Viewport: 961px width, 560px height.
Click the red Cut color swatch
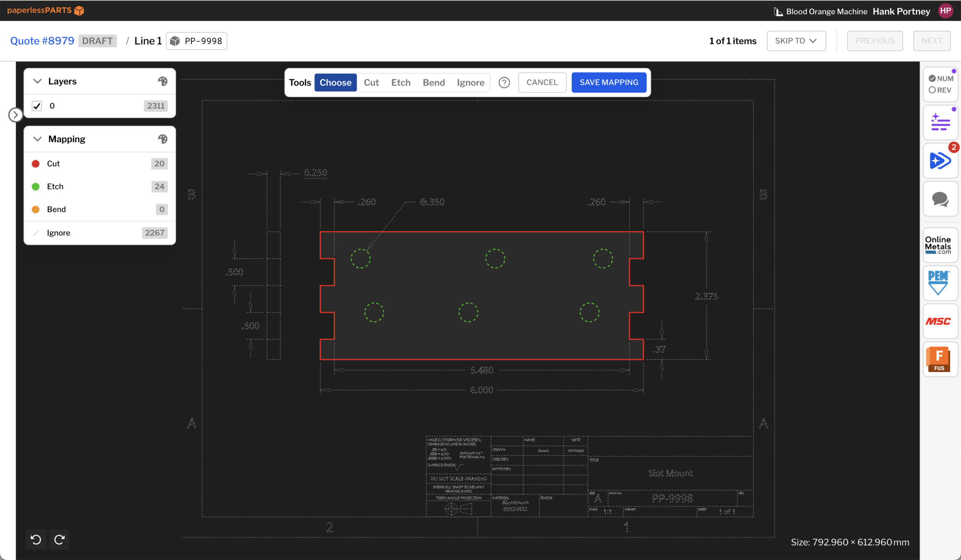point(35,164)
